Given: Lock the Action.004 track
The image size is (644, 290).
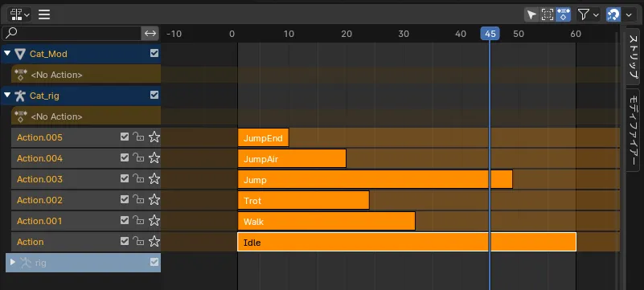Looking at the screenshot, I should pyautogui.click(x=138, y=157).
